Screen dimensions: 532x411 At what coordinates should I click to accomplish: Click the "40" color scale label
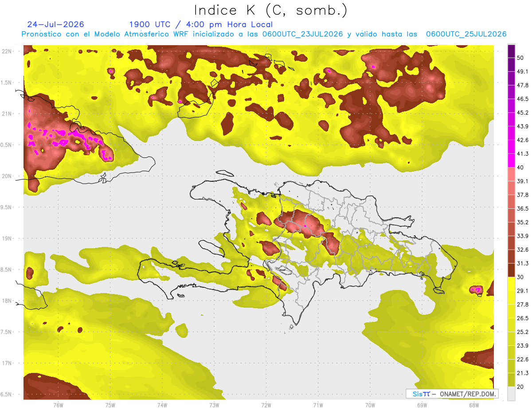[x=520, y=168]
